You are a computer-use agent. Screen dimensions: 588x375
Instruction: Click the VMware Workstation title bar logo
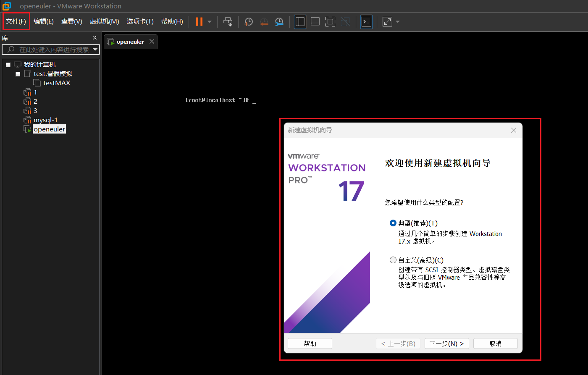coord(6,6)
